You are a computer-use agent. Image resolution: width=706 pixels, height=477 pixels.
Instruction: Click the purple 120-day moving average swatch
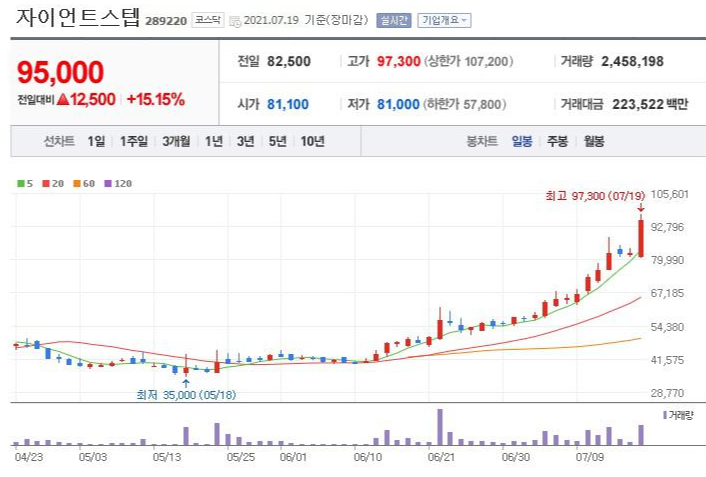(x=108, y=183)
